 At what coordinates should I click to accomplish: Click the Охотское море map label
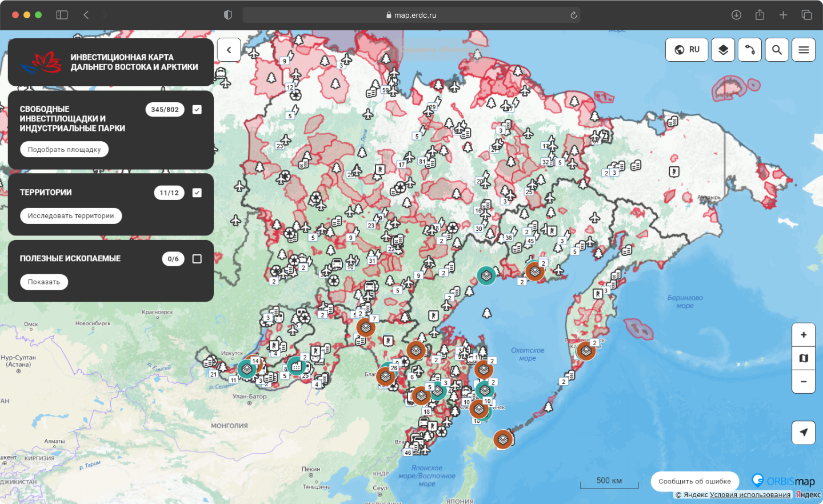point(528,354)
